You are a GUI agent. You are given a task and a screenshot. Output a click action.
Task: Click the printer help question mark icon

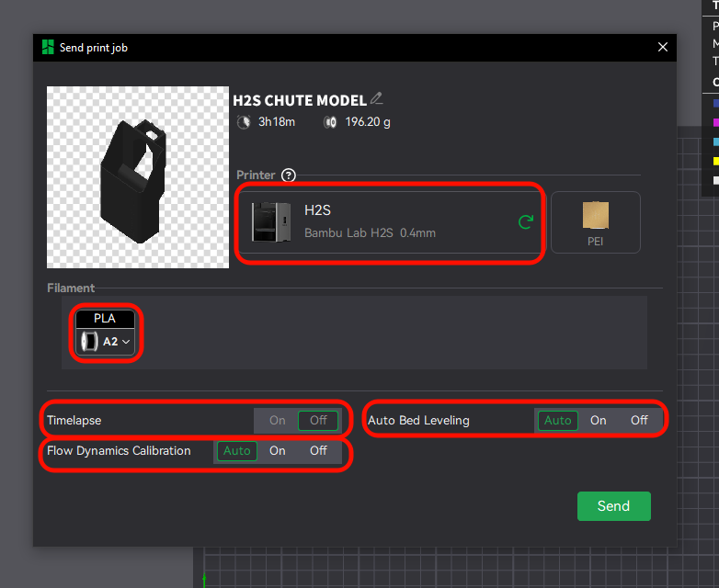pyautogui.click(x=289, y=175)
